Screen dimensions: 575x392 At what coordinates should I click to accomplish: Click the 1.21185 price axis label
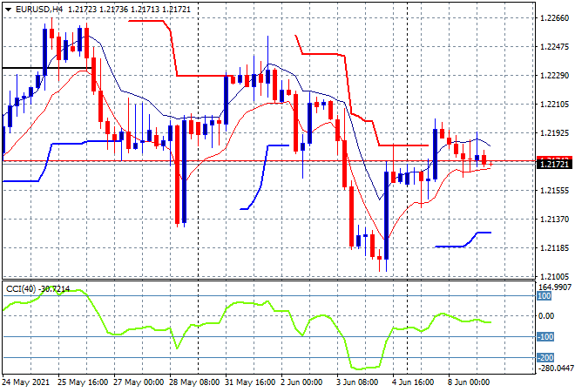(x=554, y=248)
